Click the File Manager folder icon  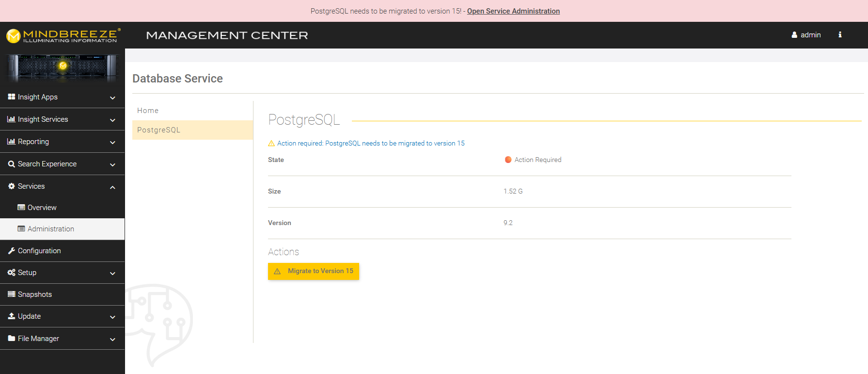tap(12, 339)
